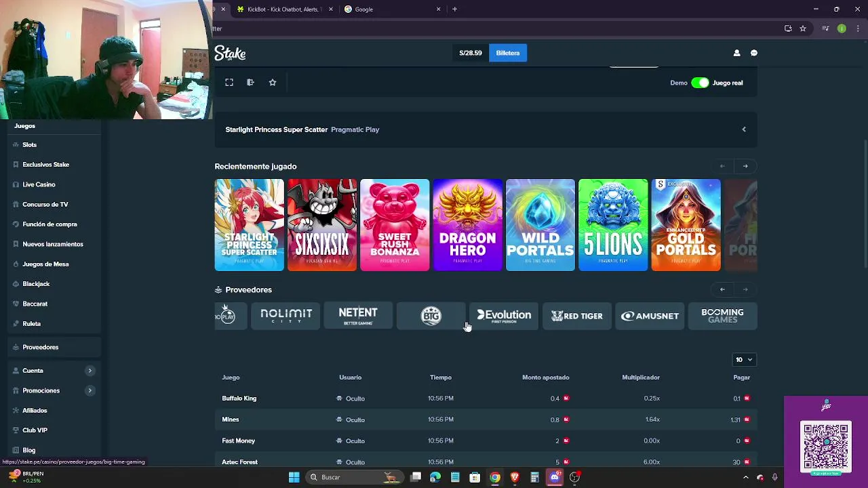Image resolution: width=868 pixels, height=488 pixels.
Task: Select NetEnt provider
Action: pos(358,316)
